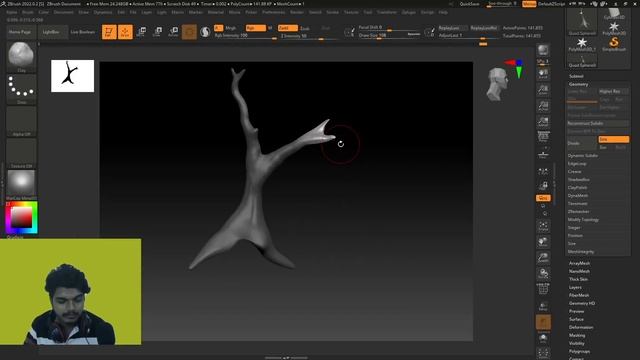Click the Home Page button
This screenshot has width=640, height=360.
(x=20, y=32)
